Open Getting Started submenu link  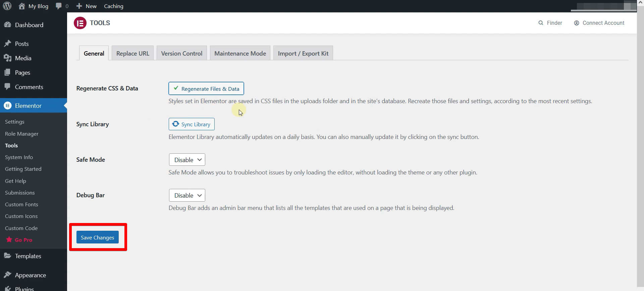pyautogui.click(x=23, y=169)
